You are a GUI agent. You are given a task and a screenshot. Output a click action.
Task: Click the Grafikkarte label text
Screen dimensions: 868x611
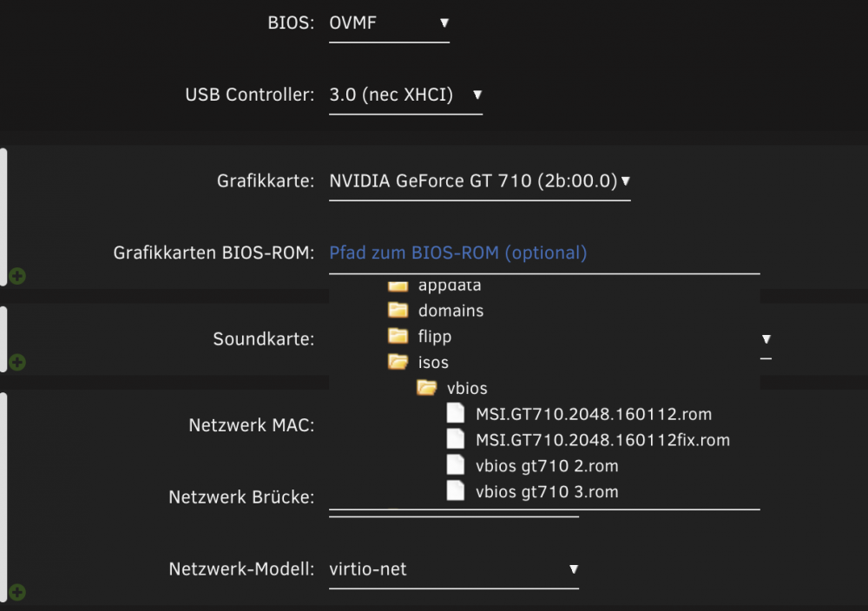[x=265, y=181]
